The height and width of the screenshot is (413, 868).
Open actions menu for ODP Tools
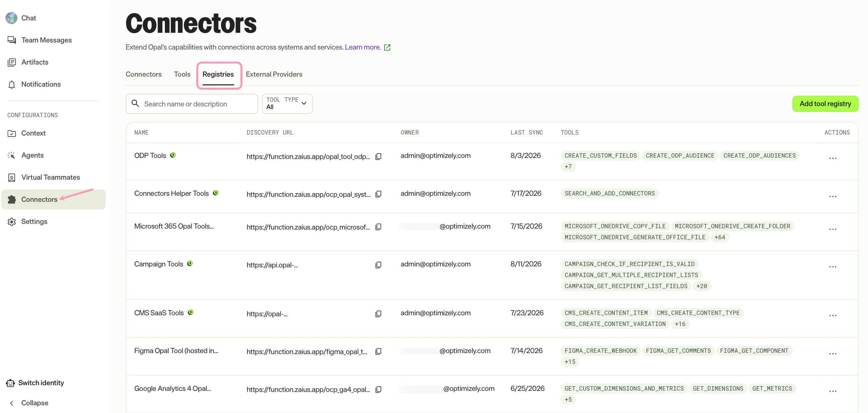(x=833, y=158)
